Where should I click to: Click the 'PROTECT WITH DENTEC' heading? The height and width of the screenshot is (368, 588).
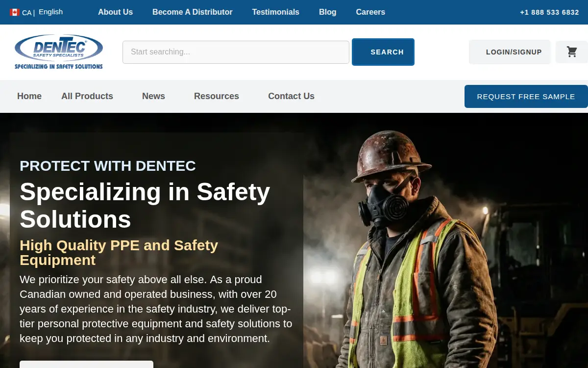coord(108,166)
